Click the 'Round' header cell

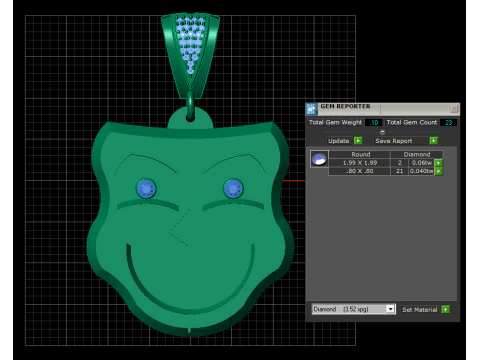pyautogui.click(x=360, y=154)
